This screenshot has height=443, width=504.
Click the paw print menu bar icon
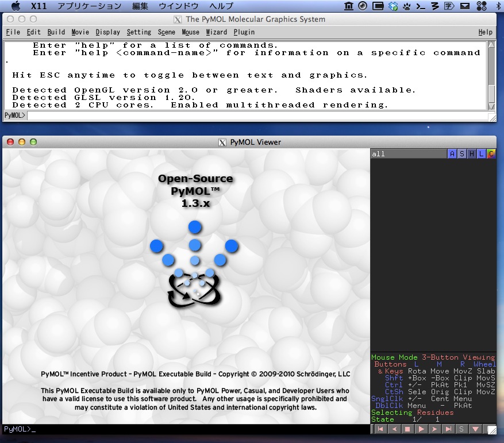(407, 6)
